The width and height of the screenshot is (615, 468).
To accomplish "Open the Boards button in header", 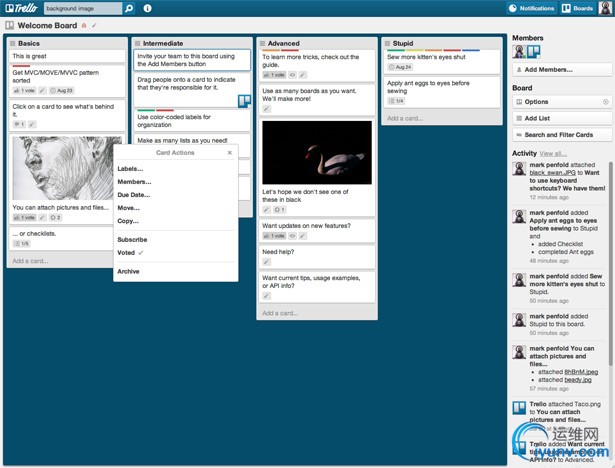I will (577, 8).
